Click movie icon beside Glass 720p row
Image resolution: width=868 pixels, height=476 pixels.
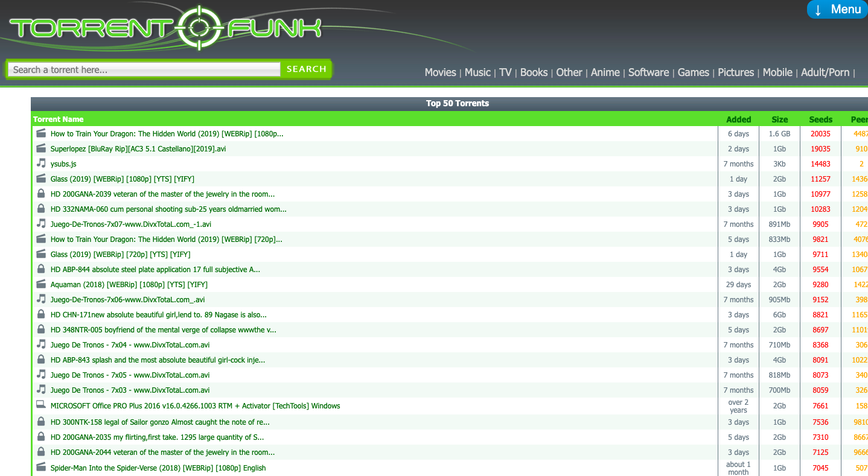(41, 254)
